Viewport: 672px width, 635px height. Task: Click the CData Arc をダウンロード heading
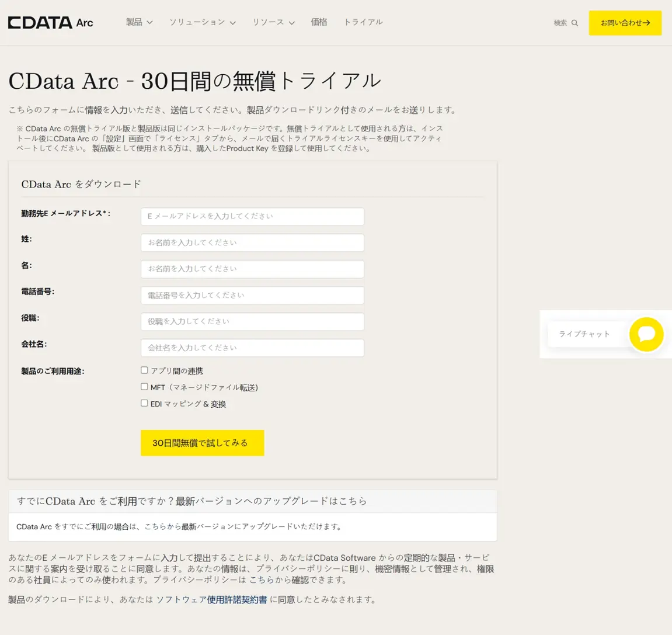point(81,185)
